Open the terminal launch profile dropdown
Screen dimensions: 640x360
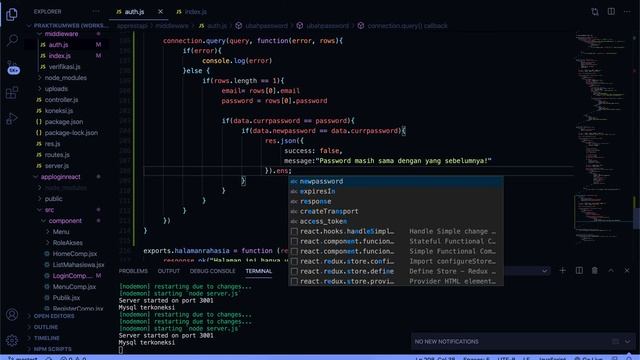click(544, 271)
